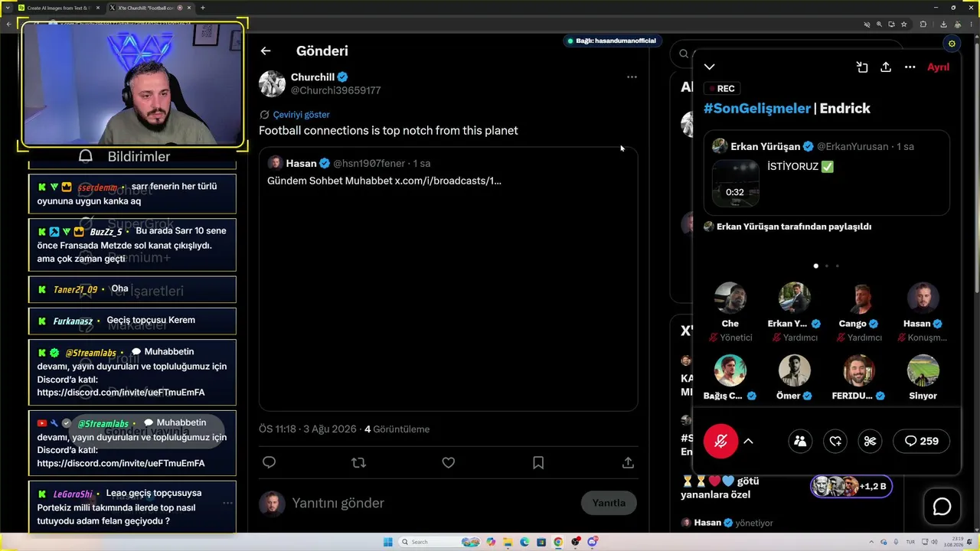Select Sinyor's speaker avatar
Image resolution: width=980 pixels, height=551 pixels.
click(x=923, y=370)
